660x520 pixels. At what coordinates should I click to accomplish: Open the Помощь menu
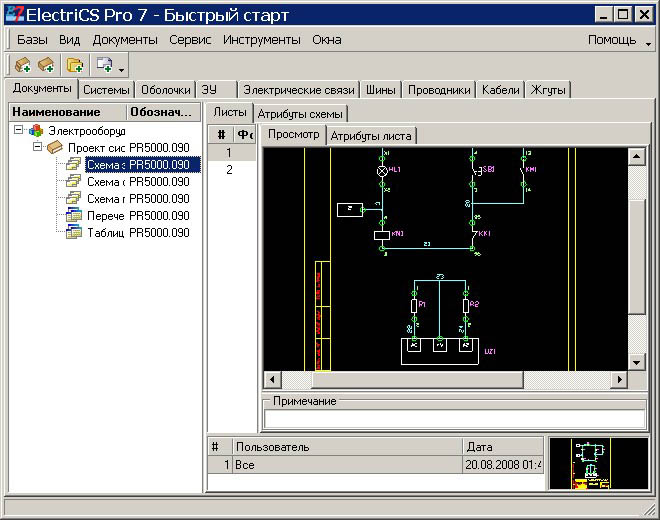tap(612, 40)
